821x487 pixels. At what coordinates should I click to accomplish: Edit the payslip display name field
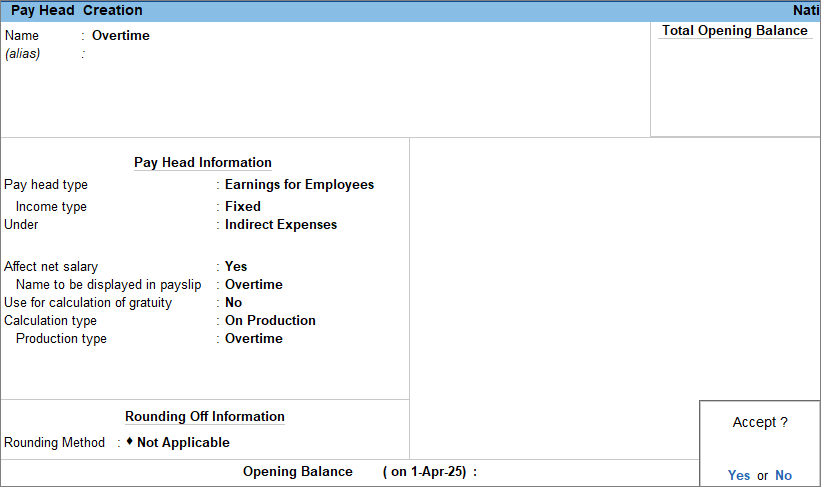pos(253,284)
